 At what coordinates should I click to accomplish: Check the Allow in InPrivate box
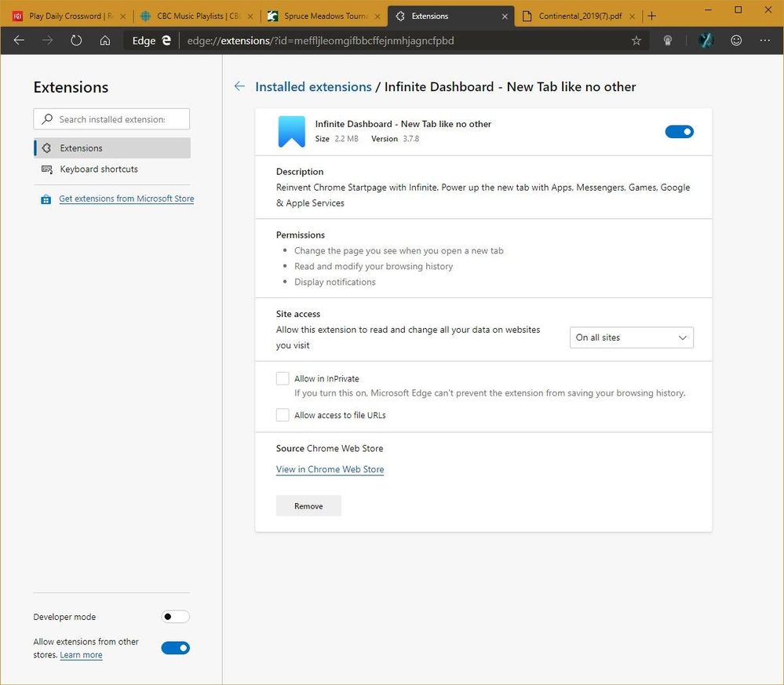(x=283, y=378)
